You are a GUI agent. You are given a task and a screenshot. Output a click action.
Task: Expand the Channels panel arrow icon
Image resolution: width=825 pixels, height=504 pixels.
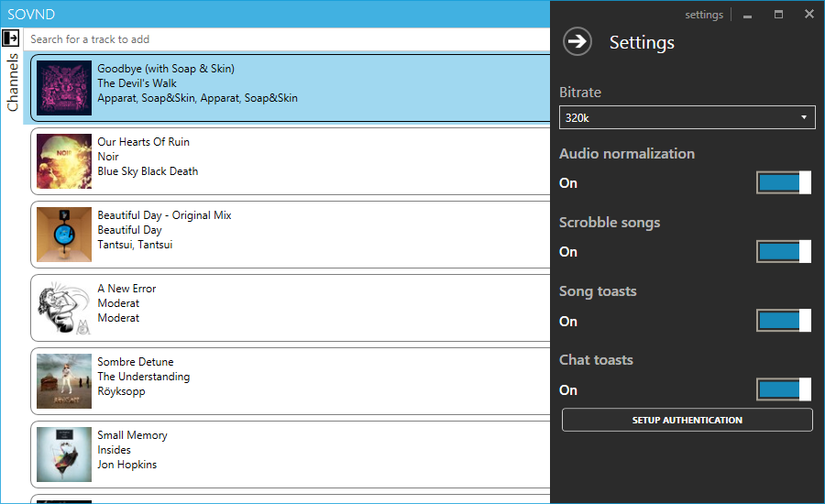point(11,38)
